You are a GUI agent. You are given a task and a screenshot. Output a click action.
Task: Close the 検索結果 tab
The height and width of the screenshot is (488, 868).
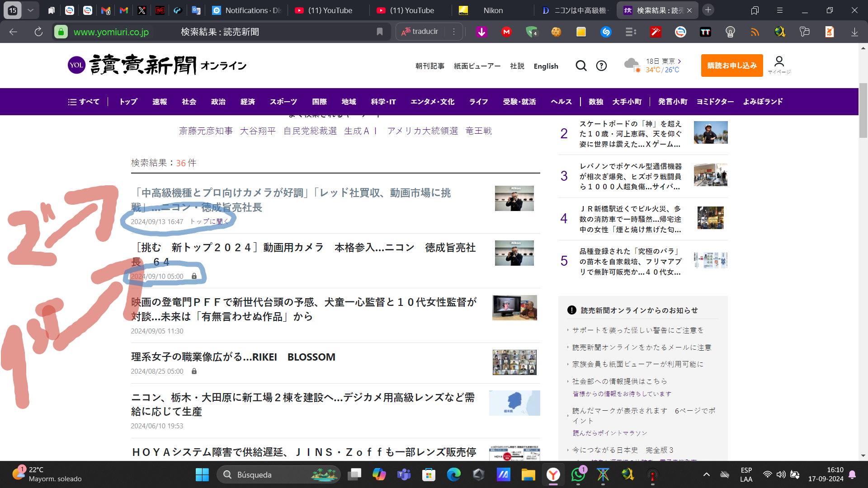pos(689,10)
